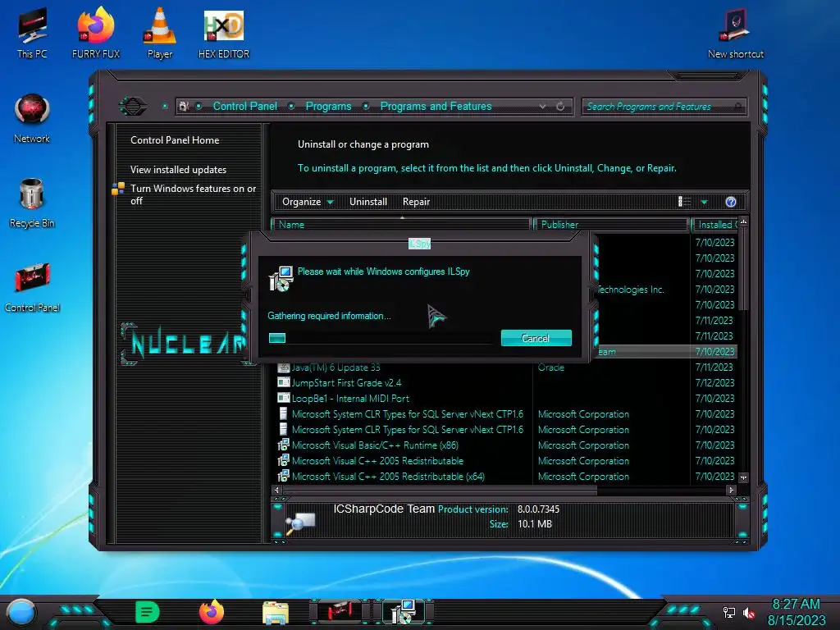The height and width of the screenshot is (630, 840).
Task: Sort by the Name column header
Action: (x=400, y=225)
